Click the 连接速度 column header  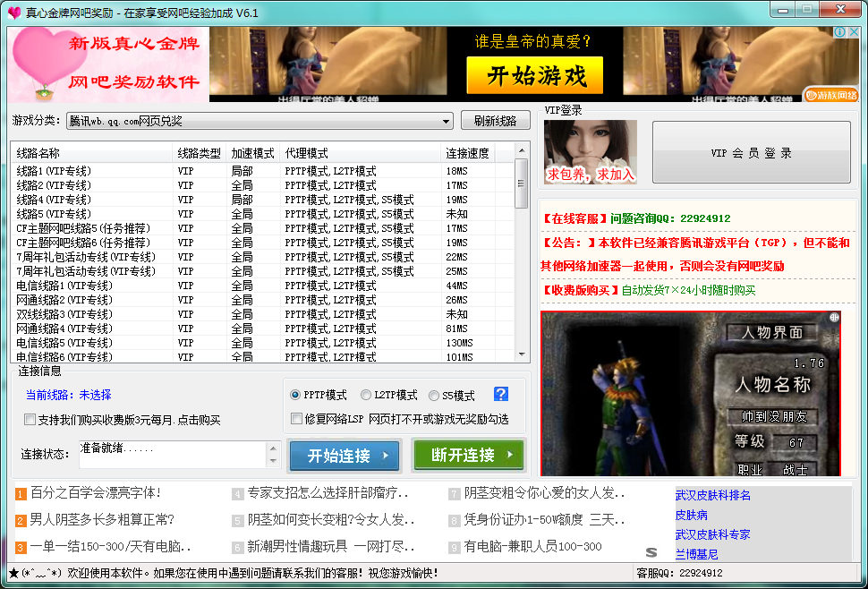468,153
